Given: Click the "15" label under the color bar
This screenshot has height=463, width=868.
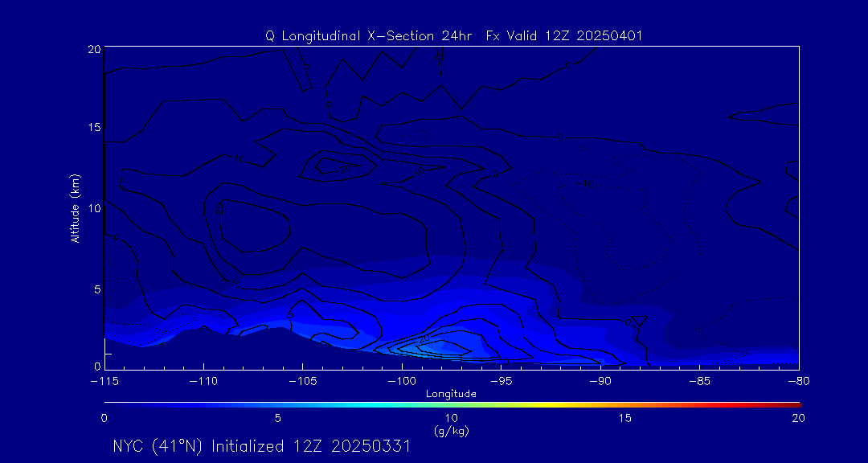Looking at the screenshot, I should [x=625, y=419].
